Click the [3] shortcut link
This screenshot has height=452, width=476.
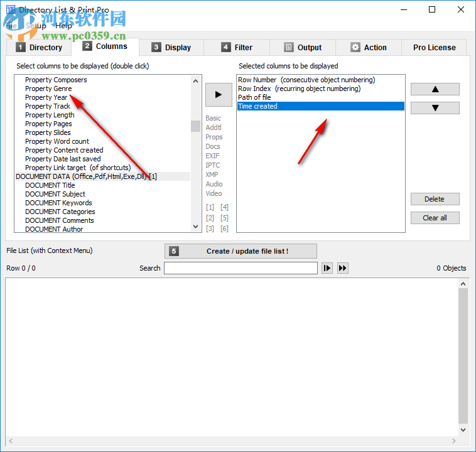pyautogui.click(x=210, y=229)
